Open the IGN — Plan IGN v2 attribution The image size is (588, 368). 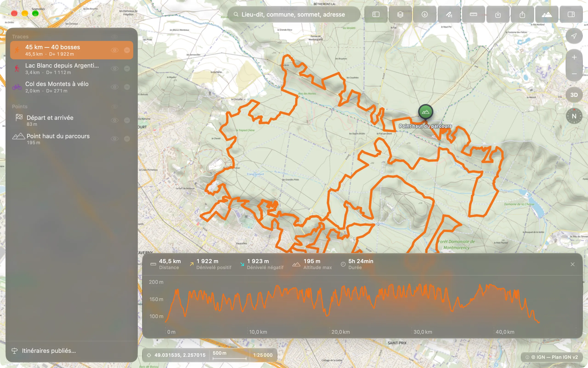point(551,357)
